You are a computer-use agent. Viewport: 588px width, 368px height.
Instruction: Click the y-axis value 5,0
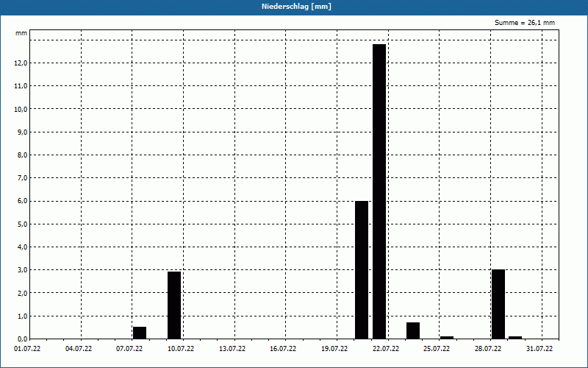tap(22, 224)
